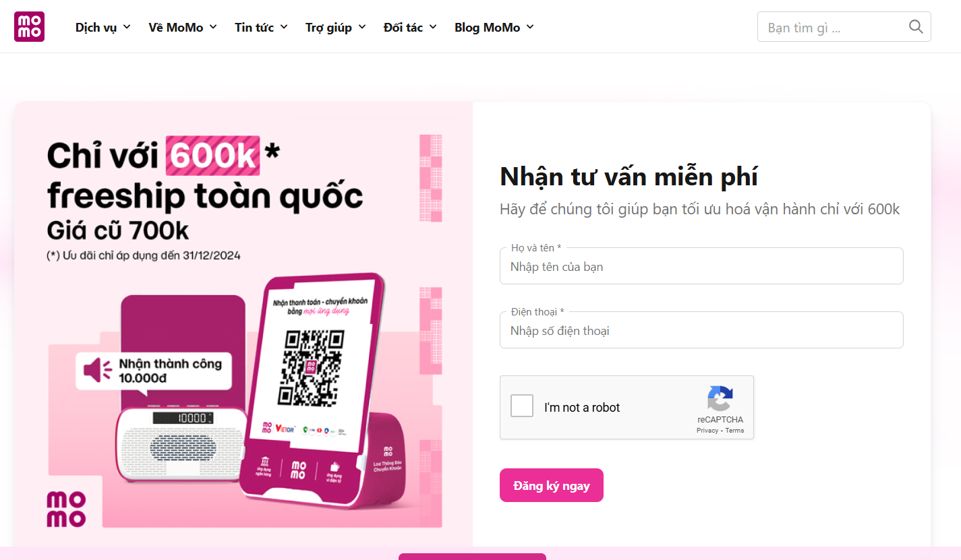Click the QR code on the banner

click(x=311, y=367)
